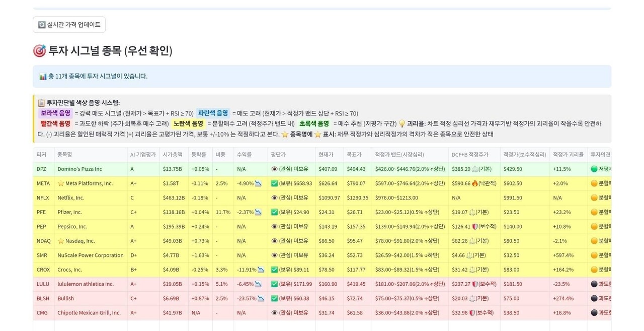
Task: Click the scales icon in Domino's DCF+B cell
Action: click(x=475, y=169)
